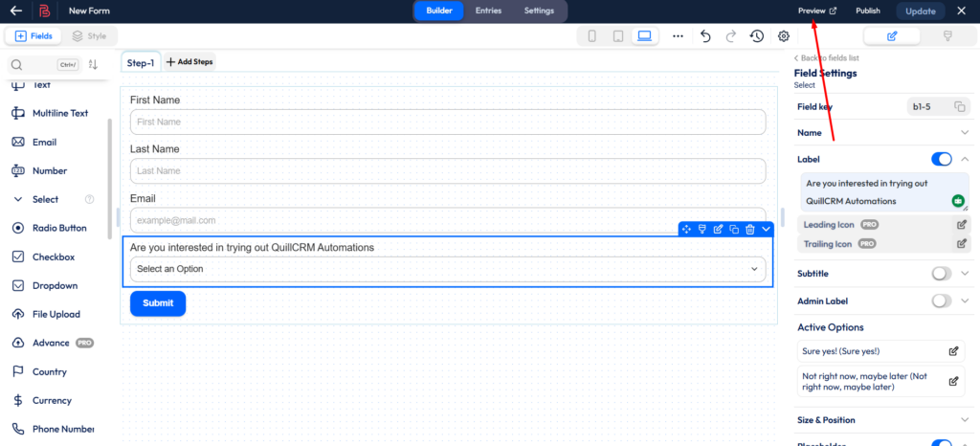Click the back arrow at top left

(x=16, y=11)
